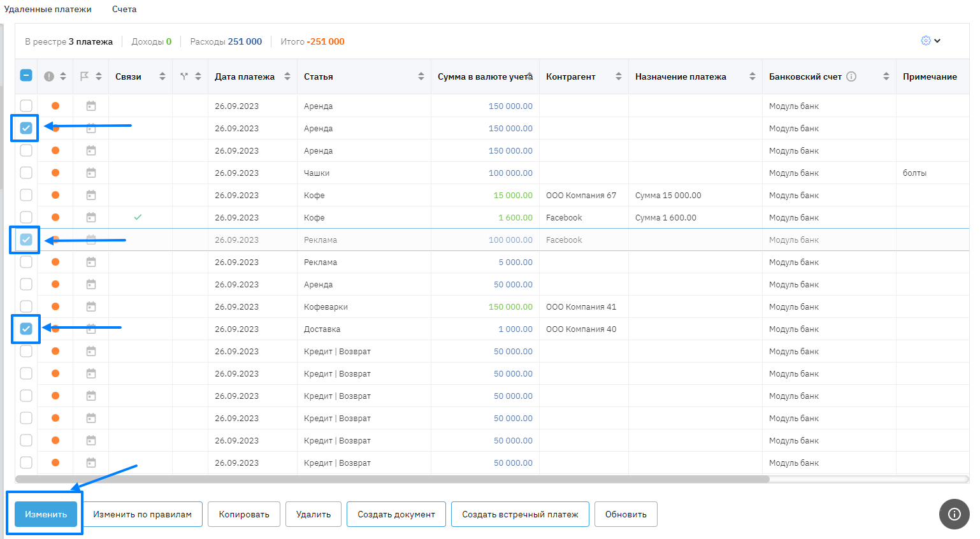Open the Удаленные платежи tab
Viewport: 980px width, 539px height.
(48, 10)
